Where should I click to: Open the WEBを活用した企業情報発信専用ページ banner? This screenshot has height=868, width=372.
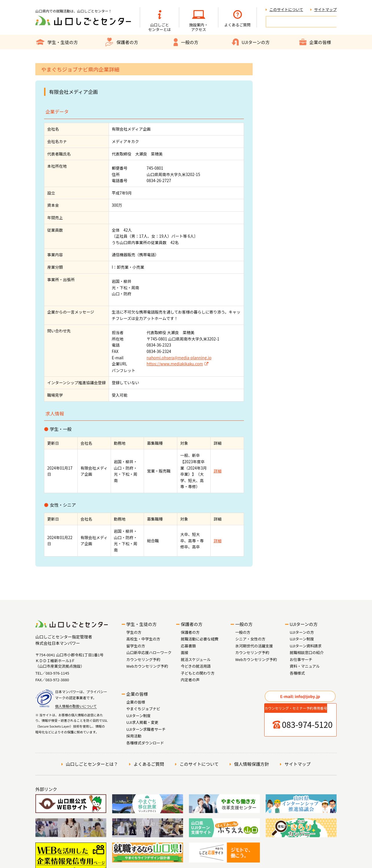(x=71, y=855)
